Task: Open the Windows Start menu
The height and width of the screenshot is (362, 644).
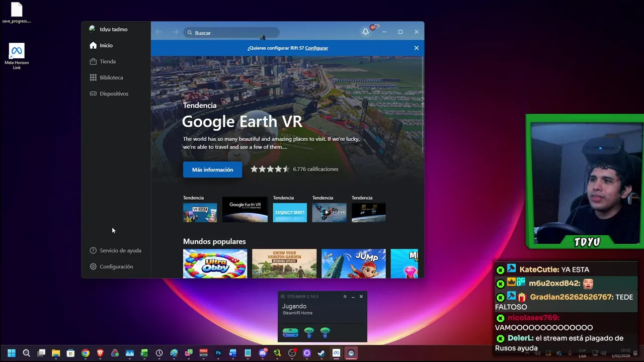Action: click(x=12, y=353)
